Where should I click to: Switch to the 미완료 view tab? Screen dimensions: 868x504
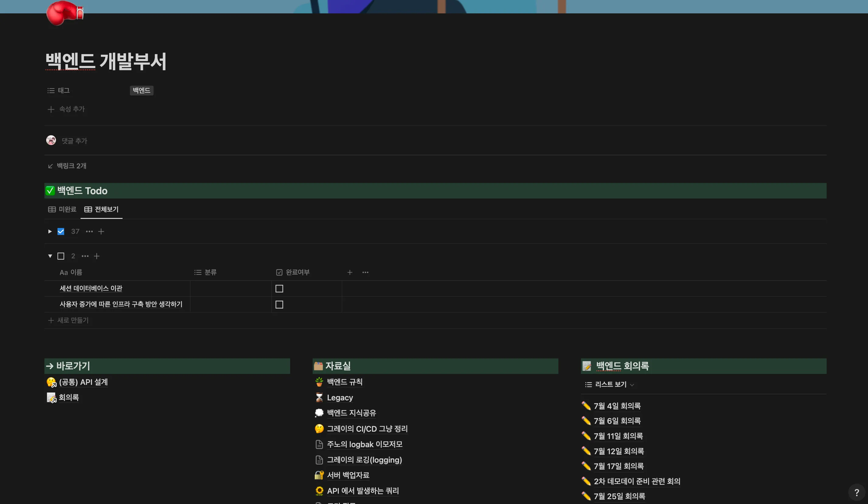coord(62,209)
